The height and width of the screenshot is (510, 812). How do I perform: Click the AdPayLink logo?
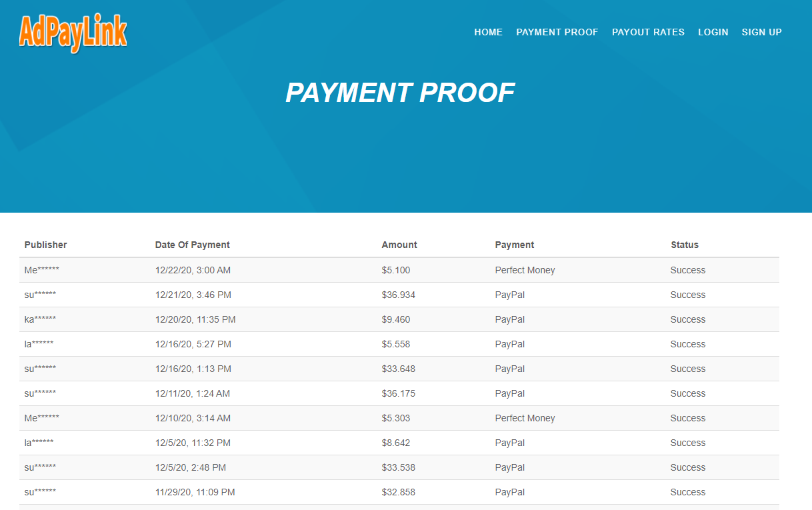[x=73, y=33]
